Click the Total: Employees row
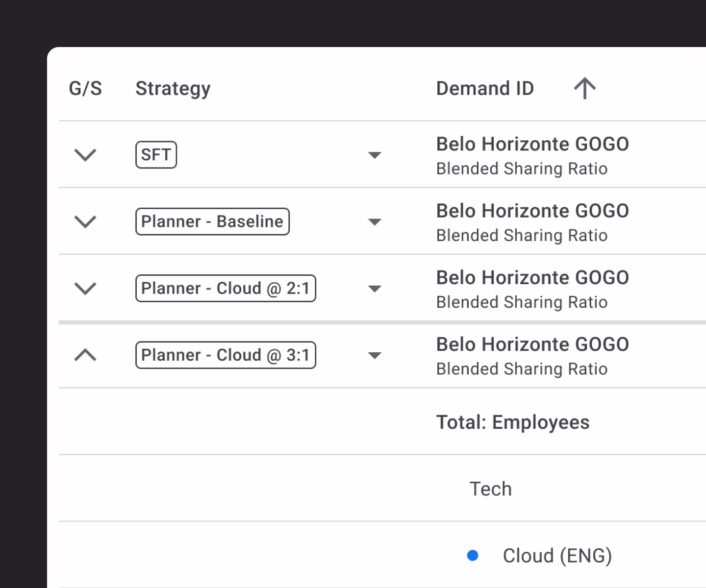706x588 pixels. [513, 422]
